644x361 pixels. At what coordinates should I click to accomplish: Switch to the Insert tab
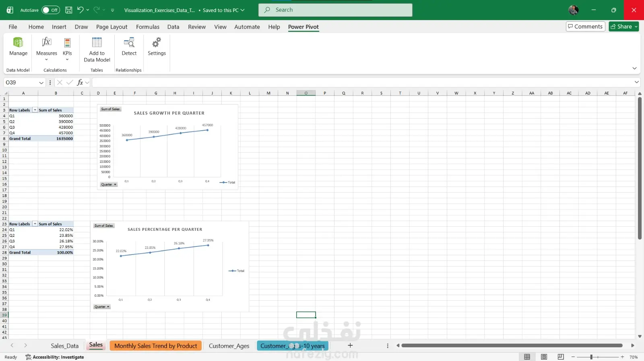coord(59,27)
